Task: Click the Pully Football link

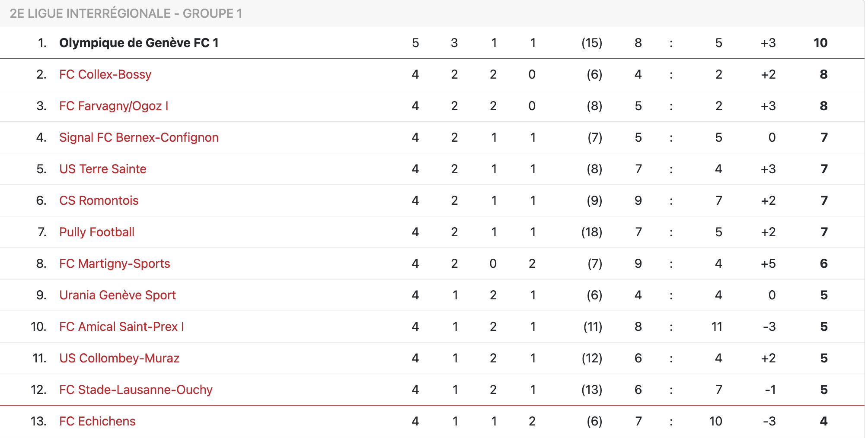Action: pos(97,232)
